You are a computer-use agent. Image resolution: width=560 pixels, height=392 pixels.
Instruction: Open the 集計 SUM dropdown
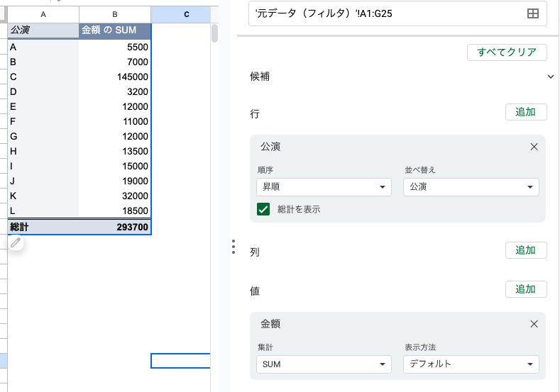324,364
